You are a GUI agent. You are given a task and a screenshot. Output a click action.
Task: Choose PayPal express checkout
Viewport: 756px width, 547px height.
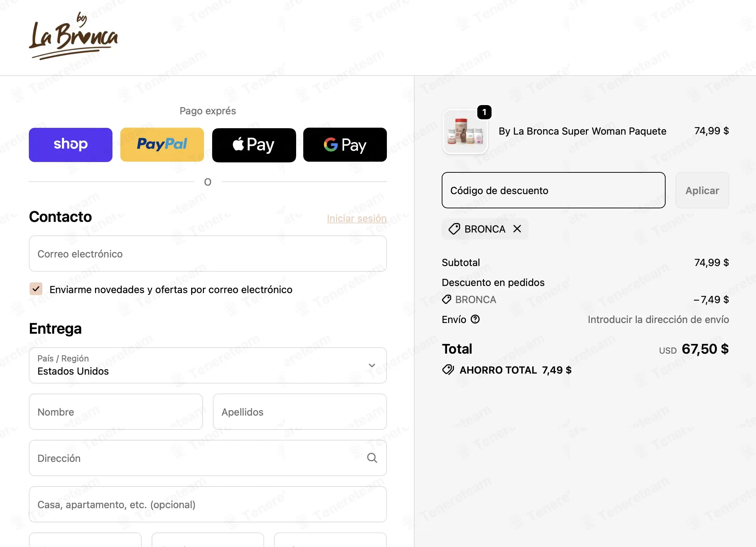coord(162,145)
